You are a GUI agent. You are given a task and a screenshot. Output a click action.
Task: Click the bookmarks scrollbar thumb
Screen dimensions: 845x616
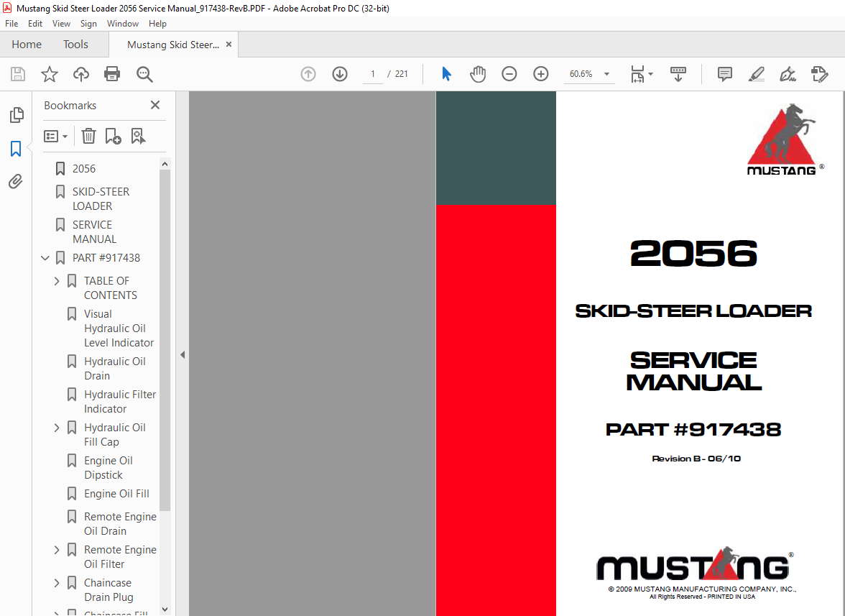tap(165, 340)
